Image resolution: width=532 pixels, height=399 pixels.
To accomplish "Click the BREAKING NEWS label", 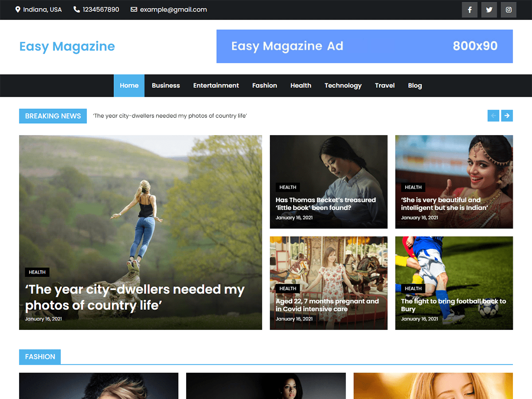I will tap(53, 116).
